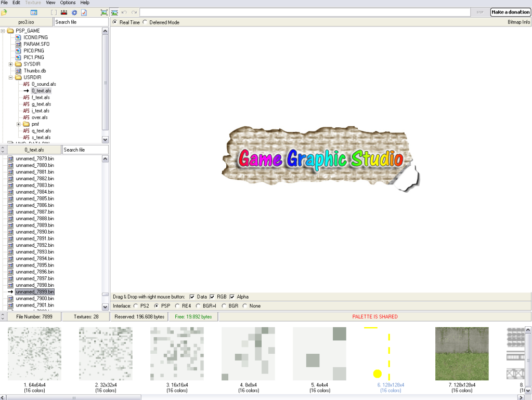Click the AFS icon beside f_text.afs
The image size is (532, 400).
26,97
